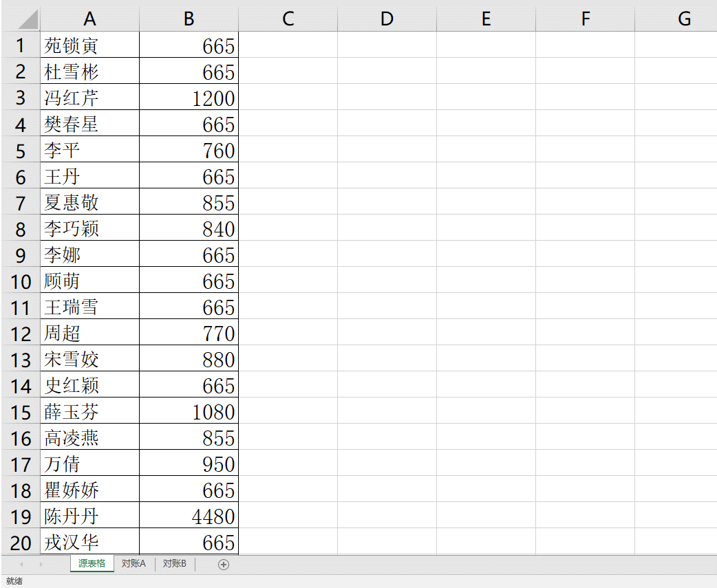Select column C header

(288, 19)
